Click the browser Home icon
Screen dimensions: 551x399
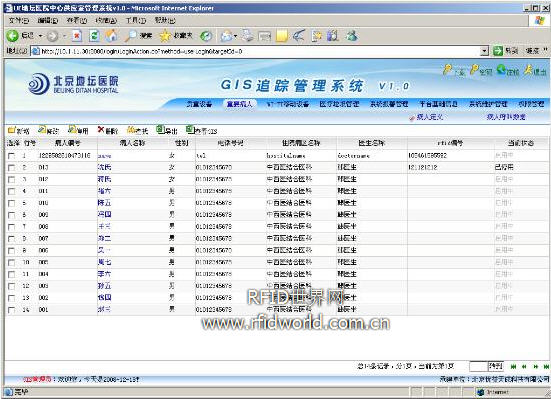112,36
